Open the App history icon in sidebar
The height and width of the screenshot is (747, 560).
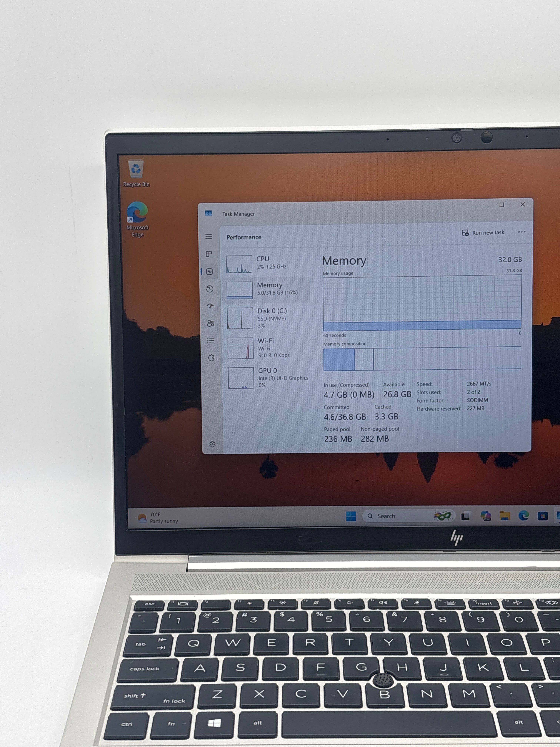click(210, 289)
